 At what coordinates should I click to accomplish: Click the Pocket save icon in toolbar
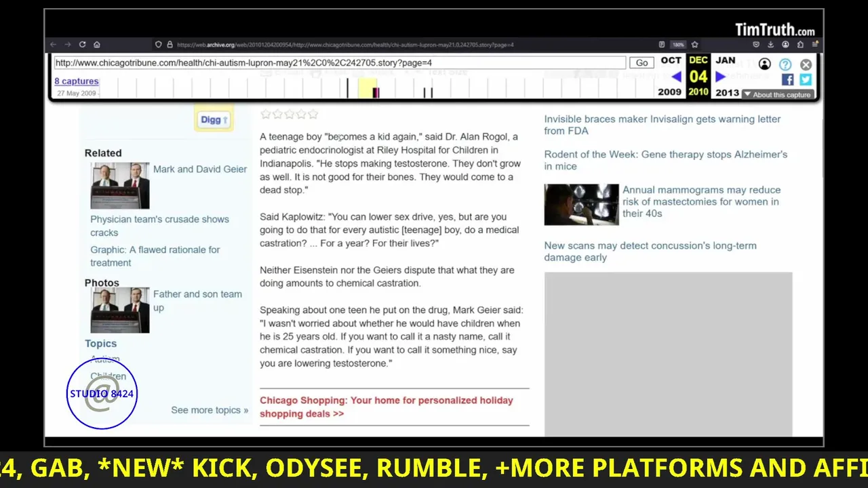[756, 45]
